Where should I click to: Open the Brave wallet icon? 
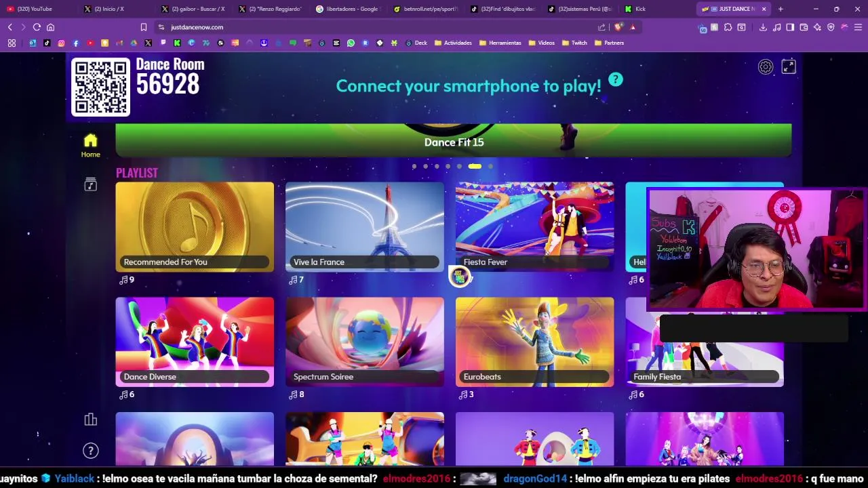click(804, 27)
